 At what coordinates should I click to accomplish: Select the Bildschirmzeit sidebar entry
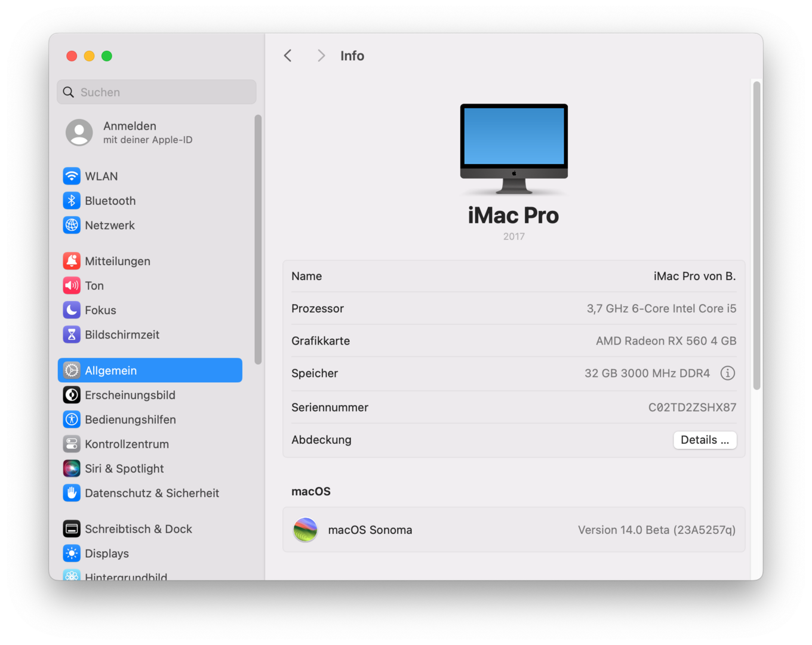150,334
